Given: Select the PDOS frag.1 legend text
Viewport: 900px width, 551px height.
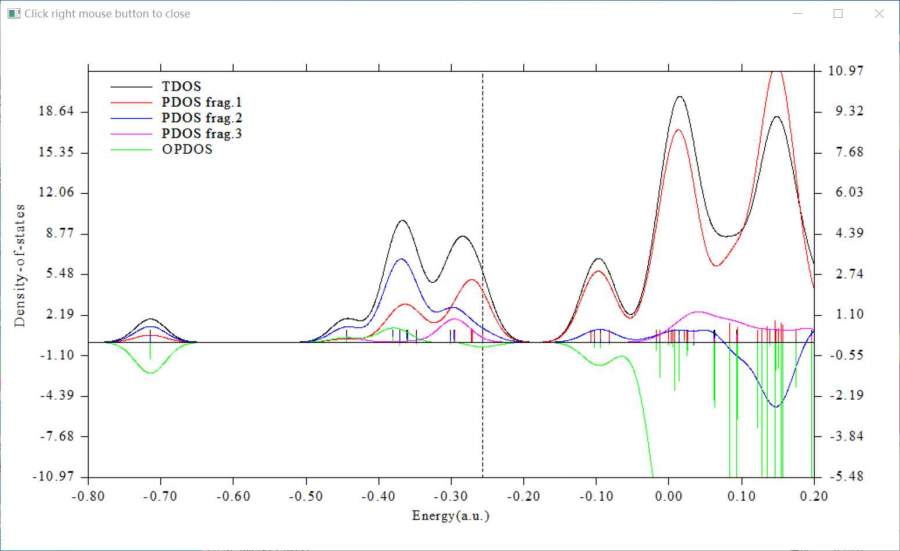Looking at the screenshot, I should (202, 102).
